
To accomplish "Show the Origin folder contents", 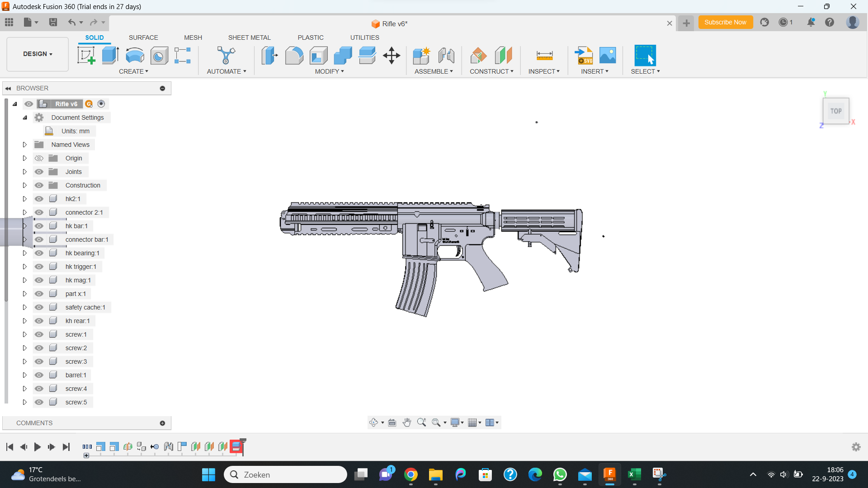I will pyautogui.click(x=25, y=158).
